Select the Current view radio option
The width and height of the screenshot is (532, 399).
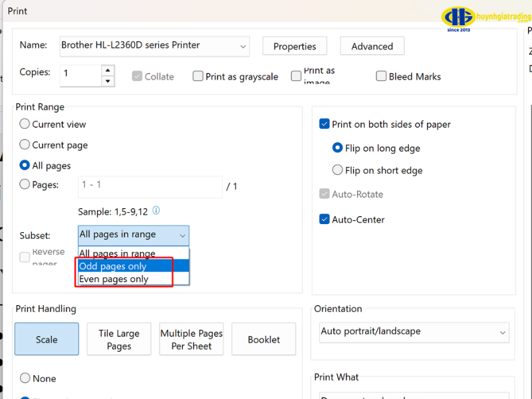pos(25,124)
